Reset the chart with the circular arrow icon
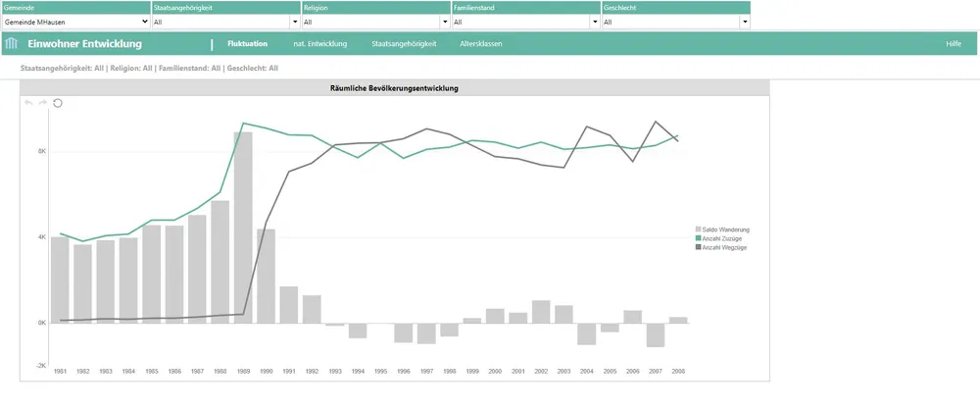 58,103
